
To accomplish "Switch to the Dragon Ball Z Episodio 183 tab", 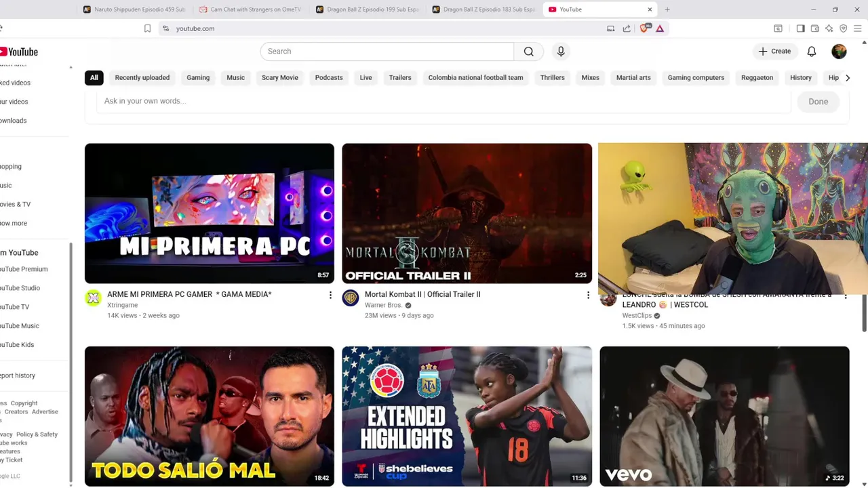I will (484, 9).
